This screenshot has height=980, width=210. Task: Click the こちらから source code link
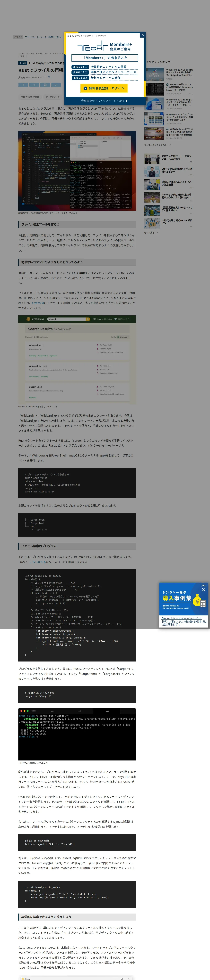tap(38, 562)
